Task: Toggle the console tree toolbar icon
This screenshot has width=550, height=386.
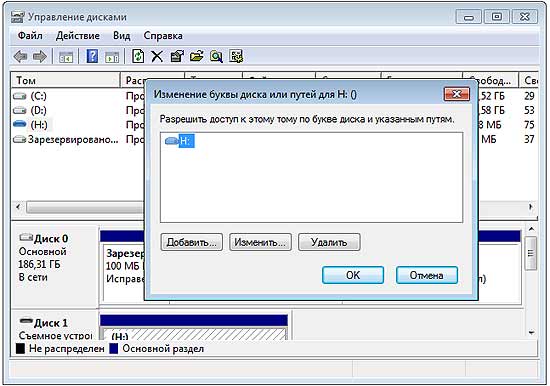Action: 66,56
